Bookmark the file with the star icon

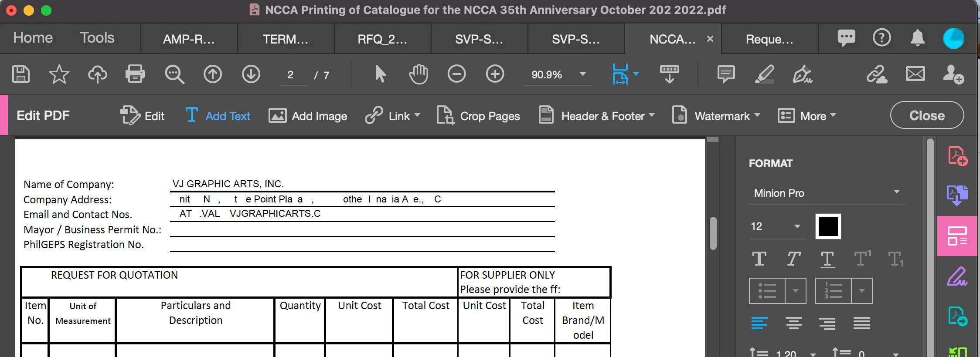click(59, 74)
